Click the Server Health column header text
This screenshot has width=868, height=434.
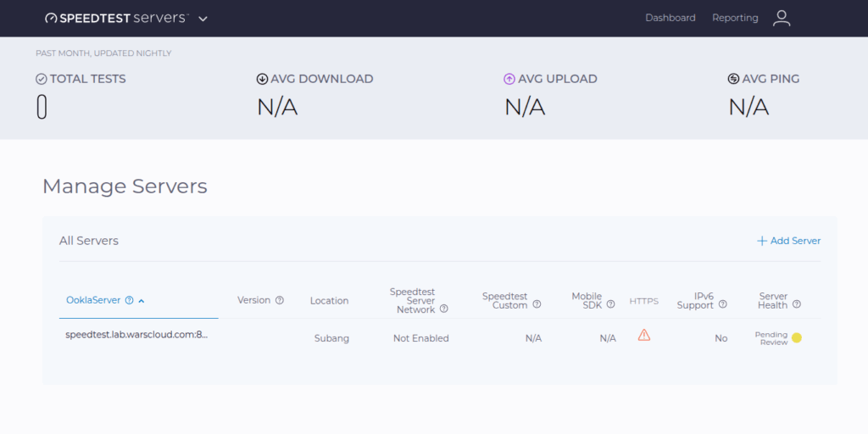tap(773, 301)
